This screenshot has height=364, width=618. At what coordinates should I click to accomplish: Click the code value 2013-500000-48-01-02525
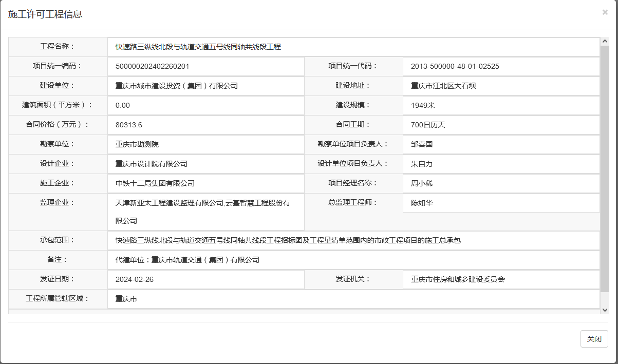pyautogui.click(x=455, y=66)
